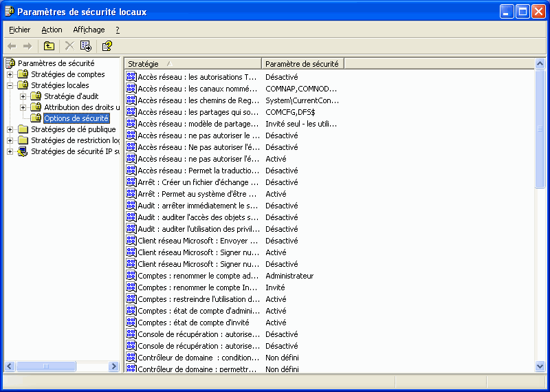
Task: Click the vertical scrollbar thumb in list
Action: tap(540, 129)
